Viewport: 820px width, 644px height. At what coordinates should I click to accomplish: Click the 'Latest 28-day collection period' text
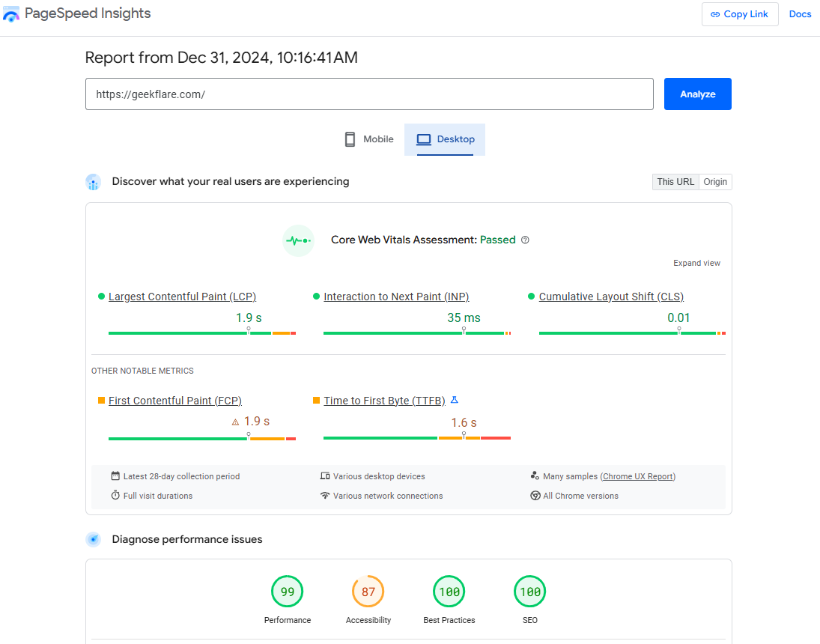[181, 476]
